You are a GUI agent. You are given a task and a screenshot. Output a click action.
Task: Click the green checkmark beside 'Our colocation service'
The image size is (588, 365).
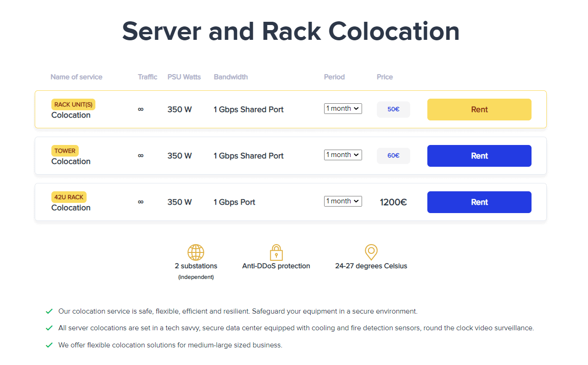(49, 311)
